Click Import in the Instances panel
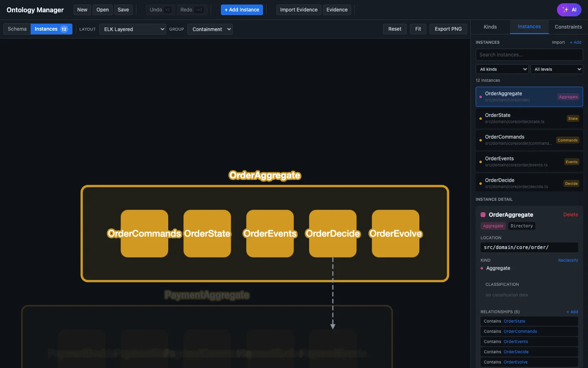The height and width of the screenshot is (368, 588). pos(558,42)
